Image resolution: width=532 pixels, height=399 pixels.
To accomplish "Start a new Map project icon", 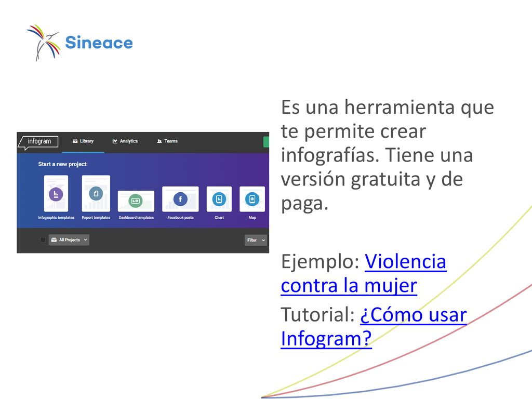I will [x=252, y=199].
